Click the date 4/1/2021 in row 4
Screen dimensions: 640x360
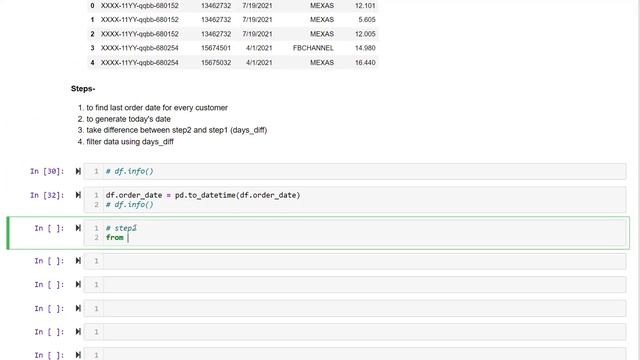(259, 62)
